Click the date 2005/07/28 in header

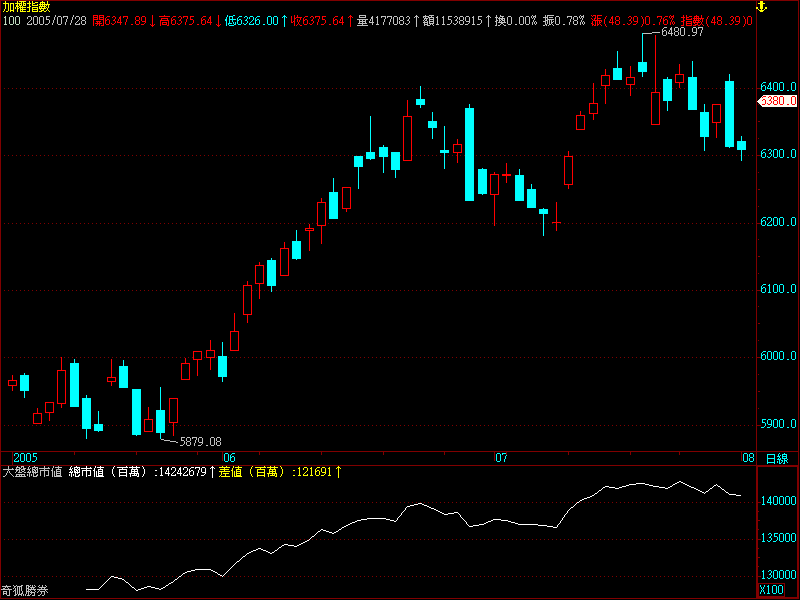(x=56, y=21)
